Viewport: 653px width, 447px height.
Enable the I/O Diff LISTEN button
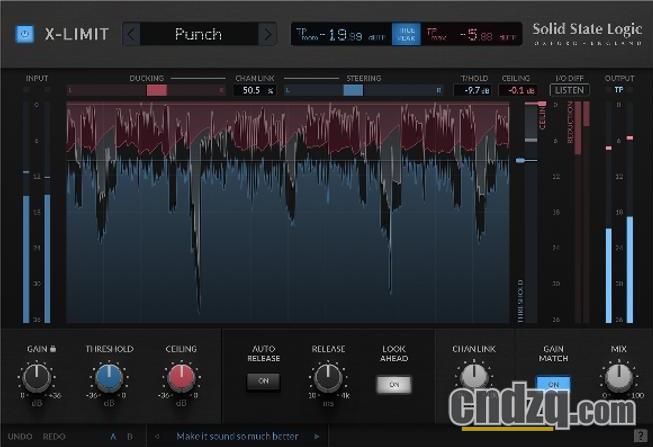tap(569, 90)
